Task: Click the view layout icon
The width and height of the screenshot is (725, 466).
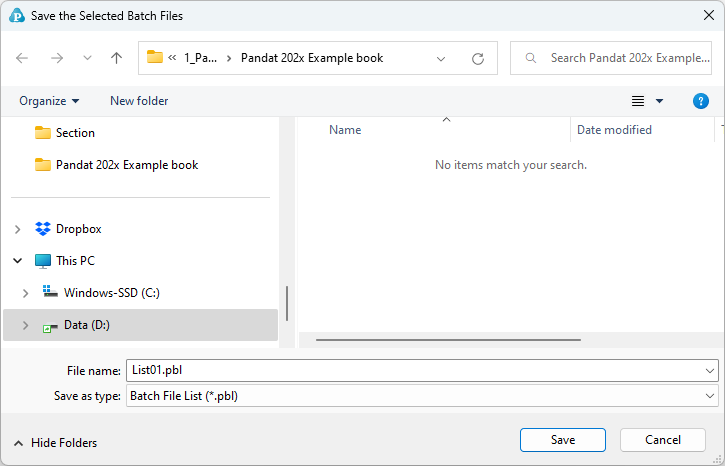Action: [x=638, y=101]
